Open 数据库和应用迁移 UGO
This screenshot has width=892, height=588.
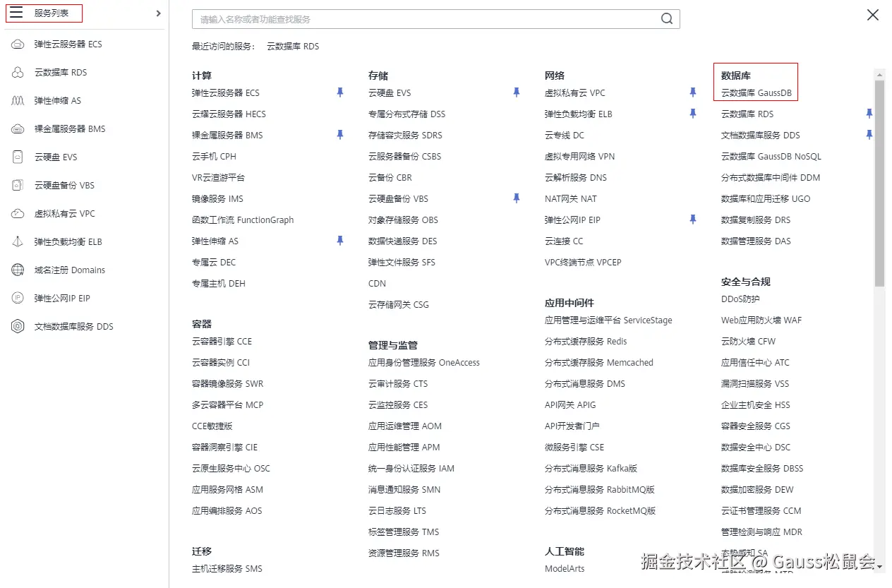766,199
